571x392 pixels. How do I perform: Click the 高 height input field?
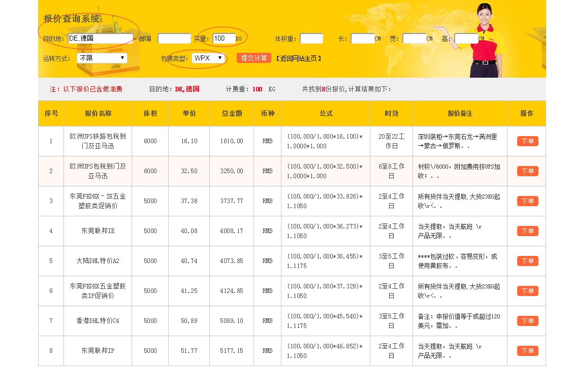pyautogui.click(x=466, y=39)
